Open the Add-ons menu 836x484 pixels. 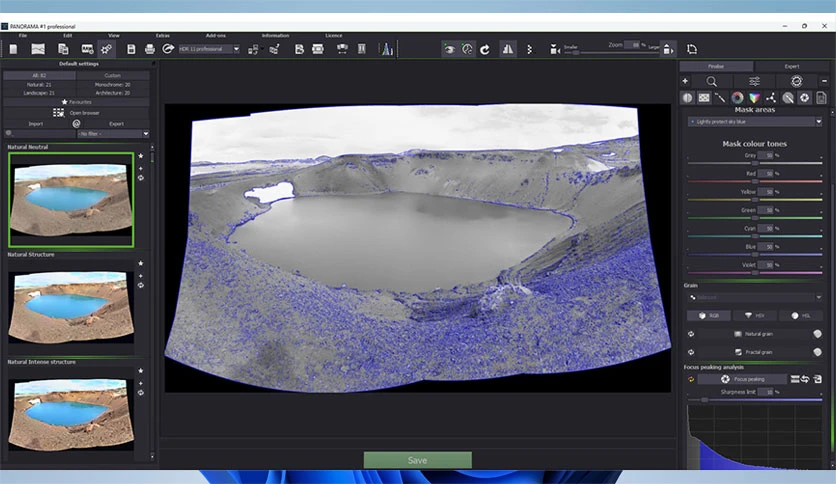coord(216,36)
